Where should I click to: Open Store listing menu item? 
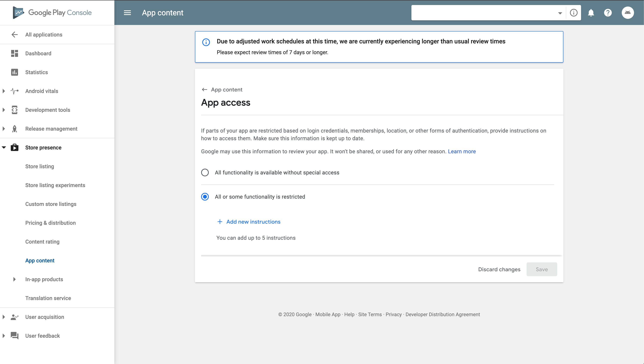(x=40, y=166)
